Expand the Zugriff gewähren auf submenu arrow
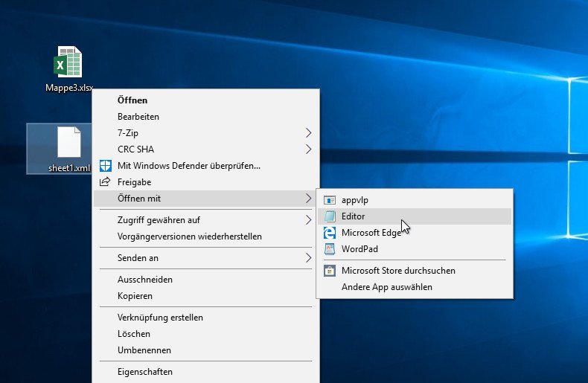This screenshot has width=588, height=383. point(309,220)
